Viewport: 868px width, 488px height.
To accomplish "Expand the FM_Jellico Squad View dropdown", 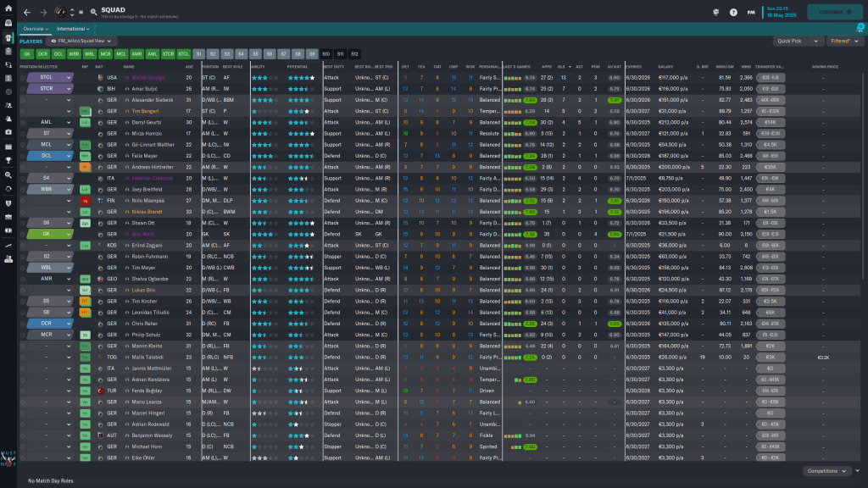I will 81,41.
